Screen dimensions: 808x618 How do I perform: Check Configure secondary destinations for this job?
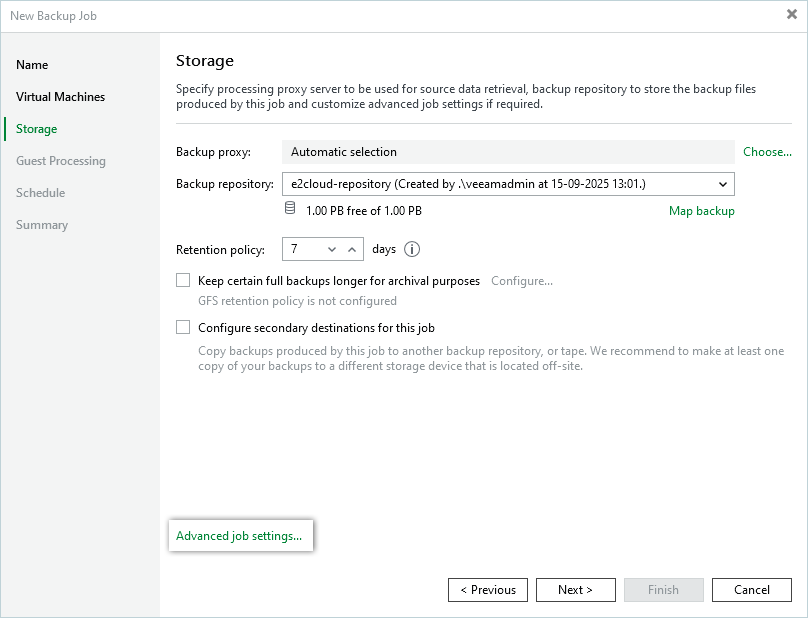[183, 327]
